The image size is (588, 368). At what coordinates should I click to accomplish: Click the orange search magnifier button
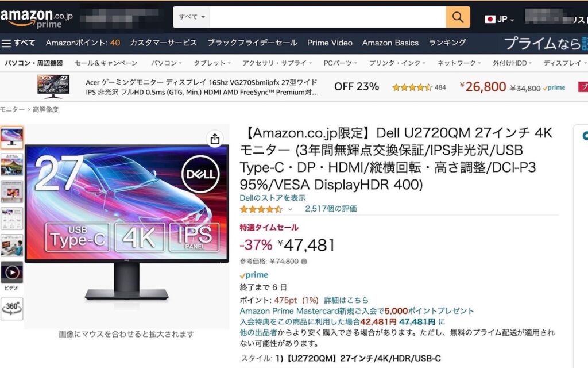pos(458,17)
